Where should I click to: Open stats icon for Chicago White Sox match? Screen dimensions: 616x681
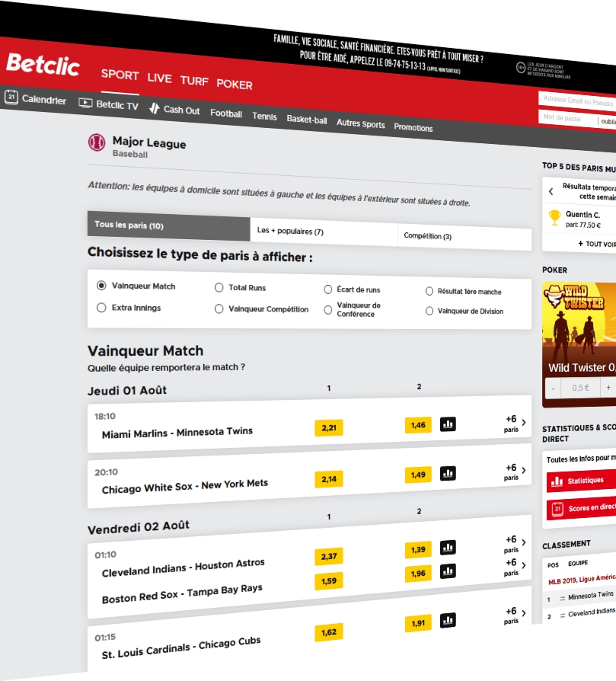click(448, 473)
